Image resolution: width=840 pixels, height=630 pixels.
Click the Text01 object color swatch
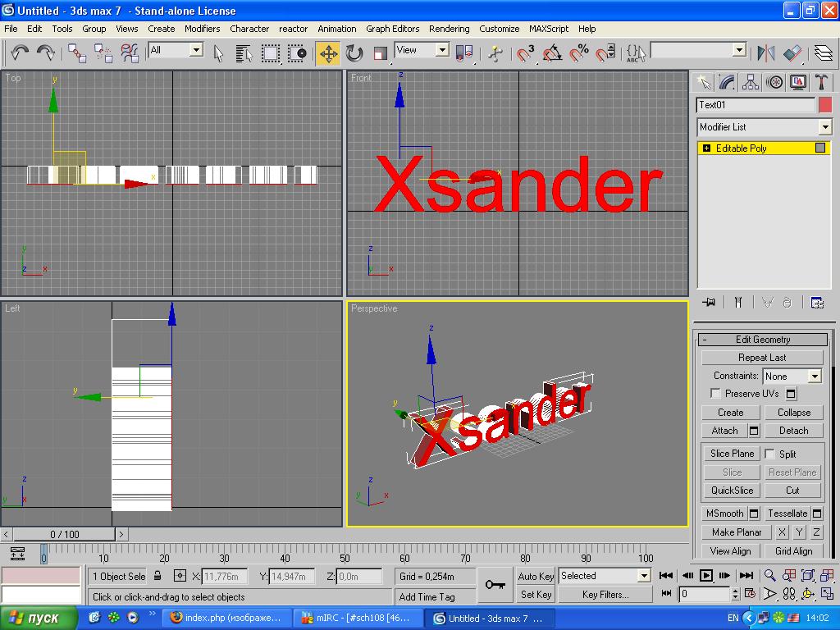tap(825, 105)
